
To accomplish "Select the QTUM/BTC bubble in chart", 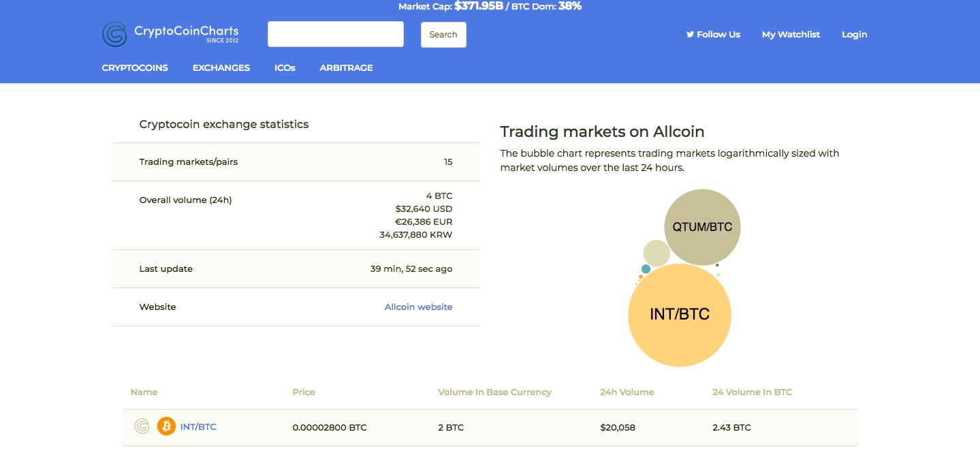I will [x=702, y=227].
